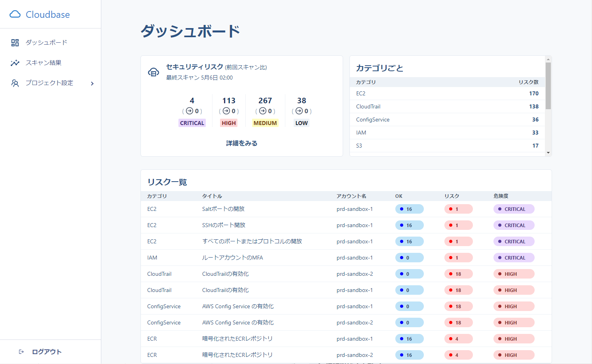Click the CloudTrail row in the カテゴリごと table

point(447,106)
